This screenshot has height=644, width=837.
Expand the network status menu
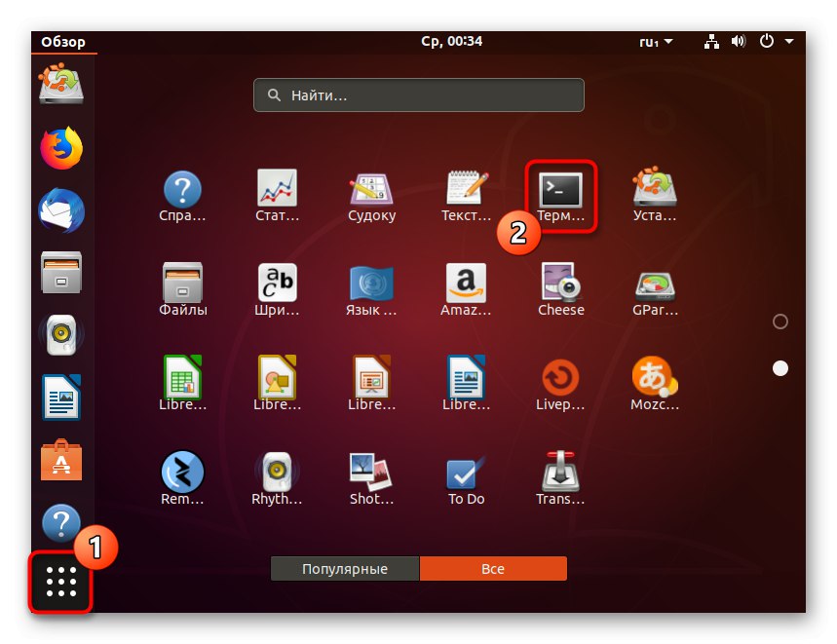[x=711, y=41]
